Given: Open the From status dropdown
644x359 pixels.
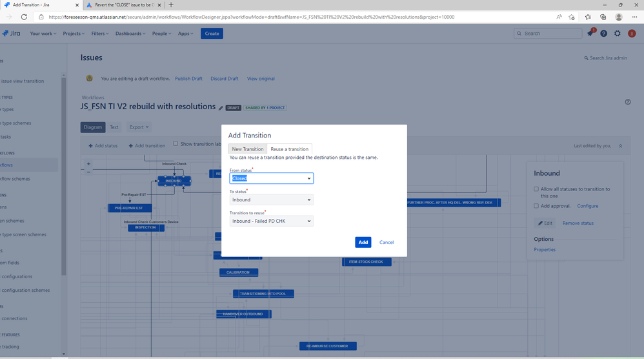Looking at the screenshot, I should 272,178.
